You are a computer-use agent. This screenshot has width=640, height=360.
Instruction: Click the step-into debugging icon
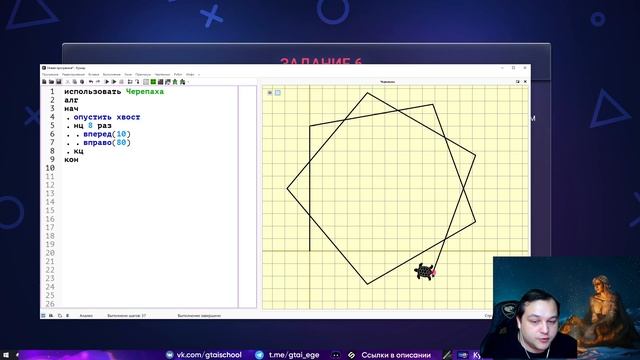pos(137,82)
